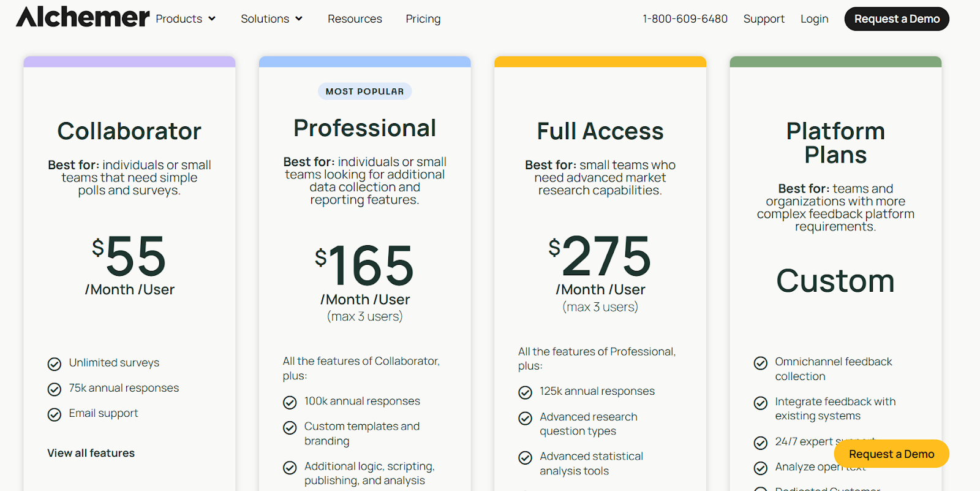The height and width of the screenshot is (491, 980).
Task: Expand the Solutions dropdown menu
Action: pyautogui.click(x=271, y=19)
